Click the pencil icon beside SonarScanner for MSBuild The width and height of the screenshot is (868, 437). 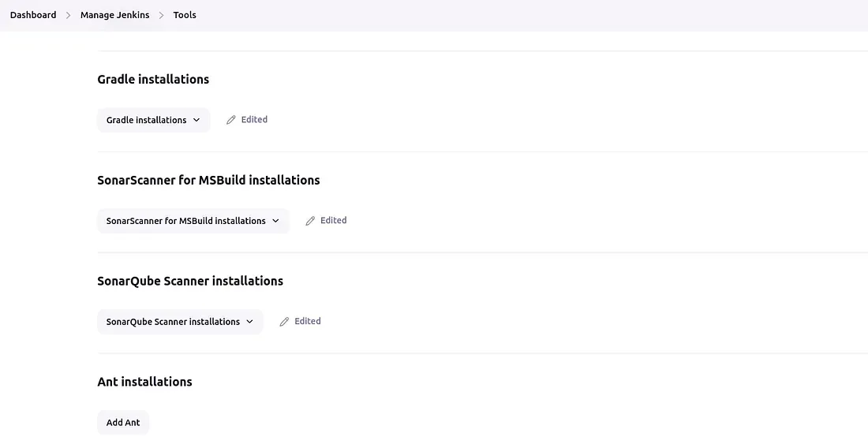[x=310, y=221]
